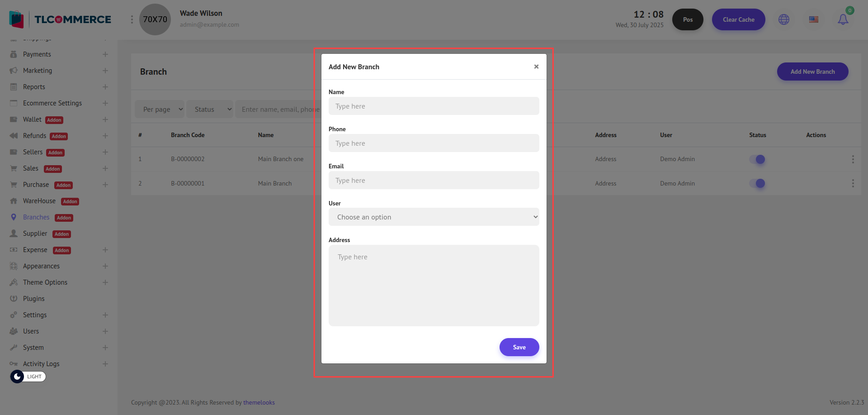Click the three-dot menu beside the profile avatar
The width and height of the screenshot is (868, 415).
(x=132, y=19)
